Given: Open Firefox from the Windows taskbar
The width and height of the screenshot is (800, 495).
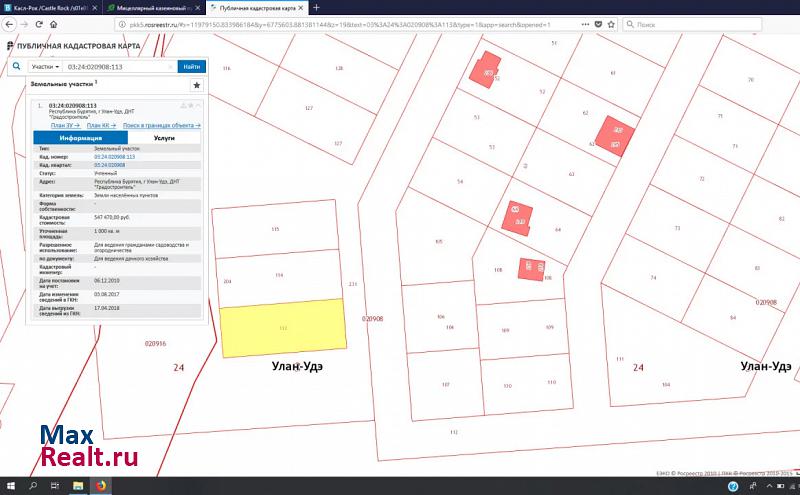Looking at the screenshot, I should point(100,486).
